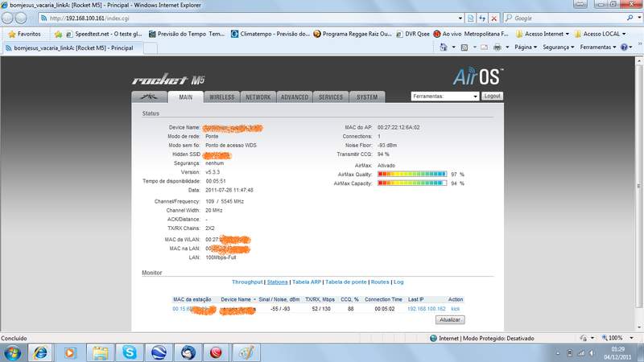Select the MAIN tab

point(186,97)
